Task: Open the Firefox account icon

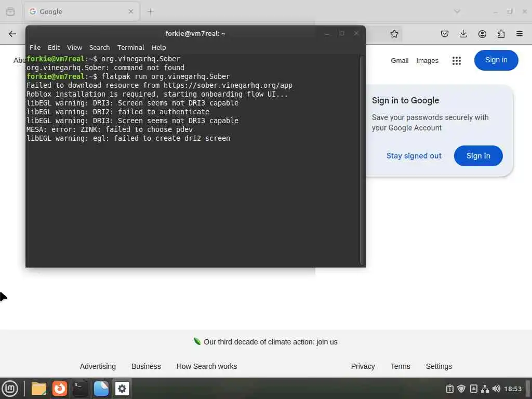Action: (482, 34)
